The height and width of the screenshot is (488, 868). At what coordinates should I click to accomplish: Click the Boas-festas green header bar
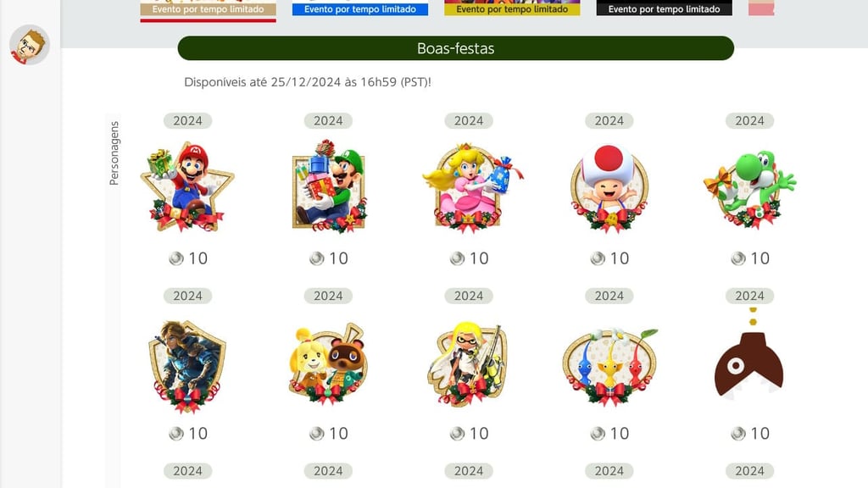(x=455, y=48)
